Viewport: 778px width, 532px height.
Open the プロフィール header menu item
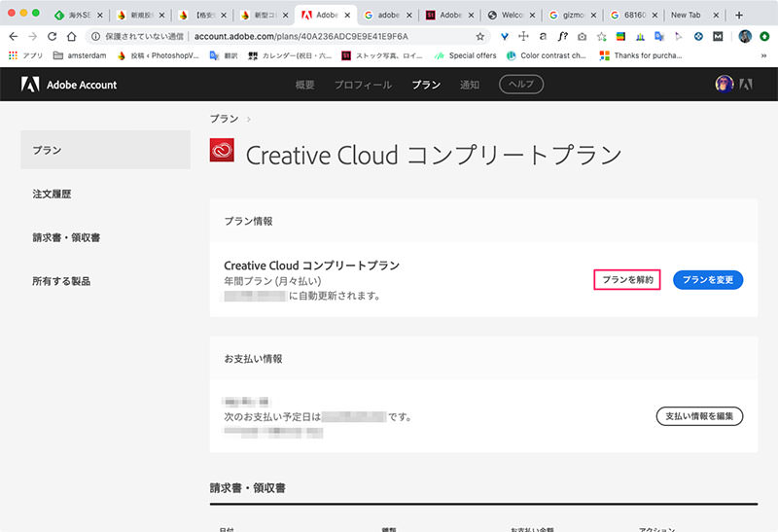[x=363, y=85]
